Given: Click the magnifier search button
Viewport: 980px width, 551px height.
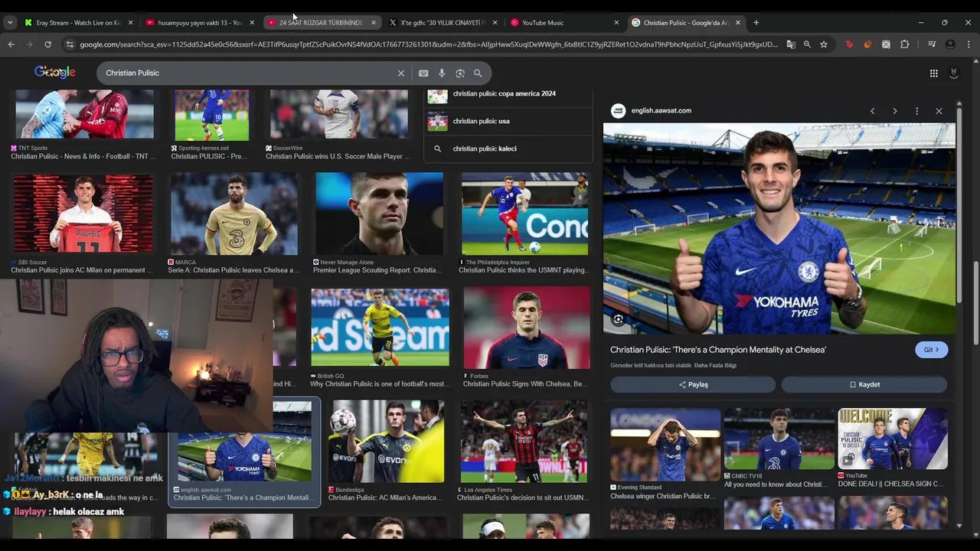Looking at the screenshot, I should point(478,73).
